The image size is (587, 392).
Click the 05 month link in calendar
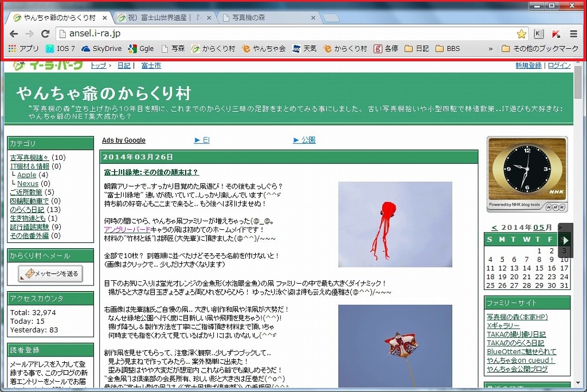click(x=539, y=228)
